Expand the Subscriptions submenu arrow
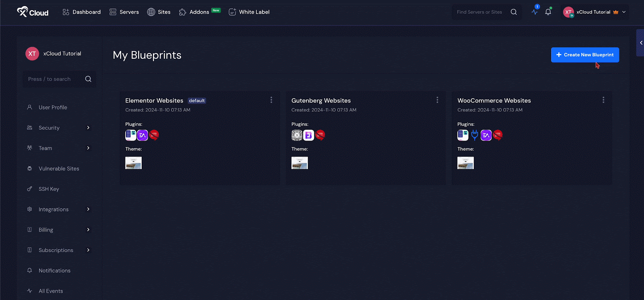Viewport: 644px width, 300px height. 88,250
